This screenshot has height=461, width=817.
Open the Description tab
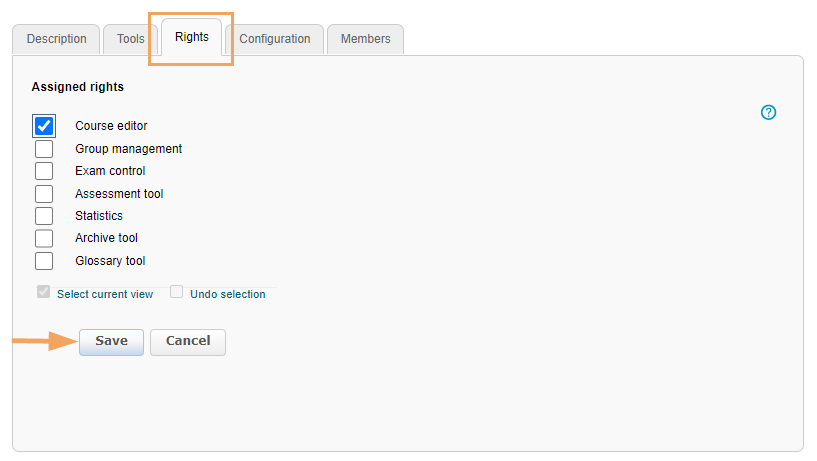56,39
